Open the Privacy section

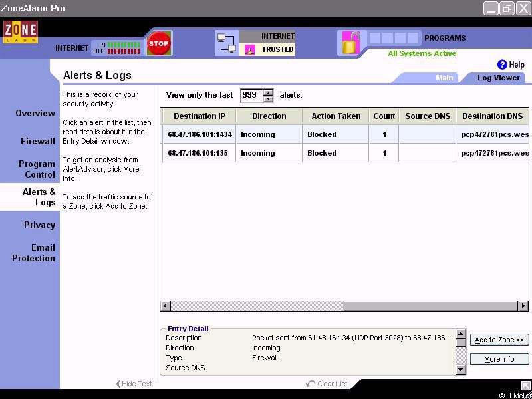[39, 225]
